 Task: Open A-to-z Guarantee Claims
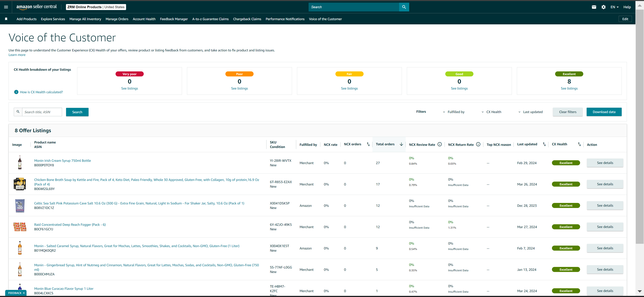click(210, 19)
